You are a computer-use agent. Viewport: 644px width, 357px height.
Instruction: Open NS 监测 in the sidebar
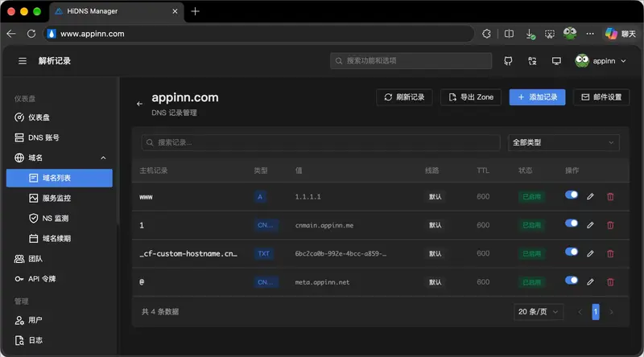click(x=59, y=219)
